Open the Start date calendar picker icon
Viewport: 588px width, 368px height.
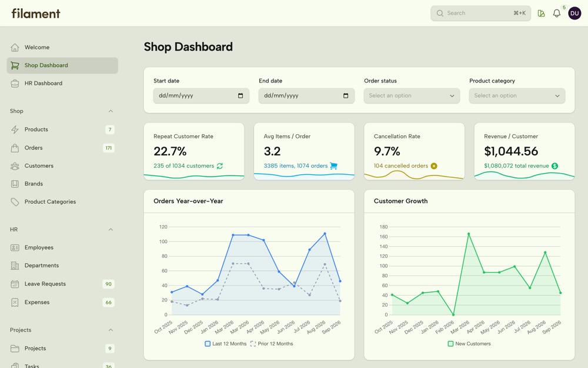coord(240,96)
